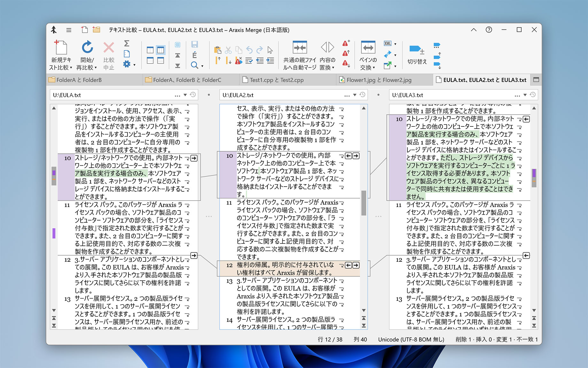Image resolution: width=588 pixels, height=368 pixels.
Task: Merge change 12 into the right pane
Action: point(356,265)
